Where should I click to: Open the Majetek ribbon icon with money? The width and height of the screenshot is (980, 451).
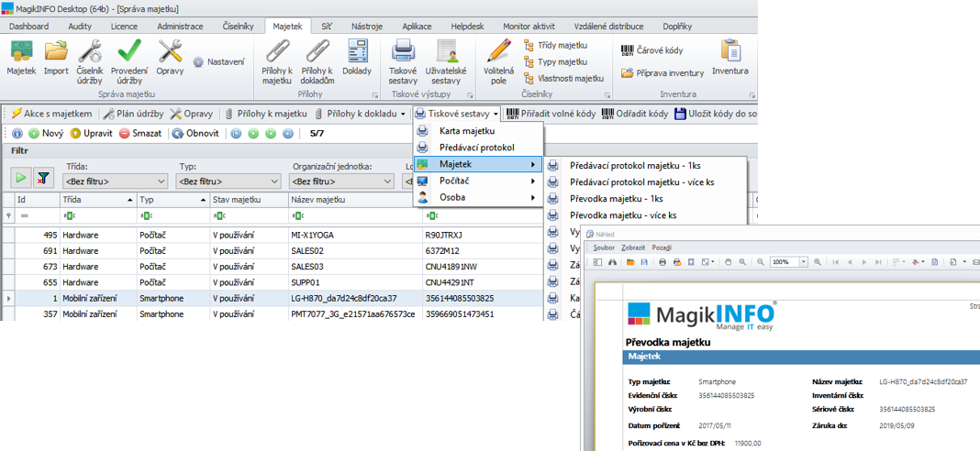(21, 58)
